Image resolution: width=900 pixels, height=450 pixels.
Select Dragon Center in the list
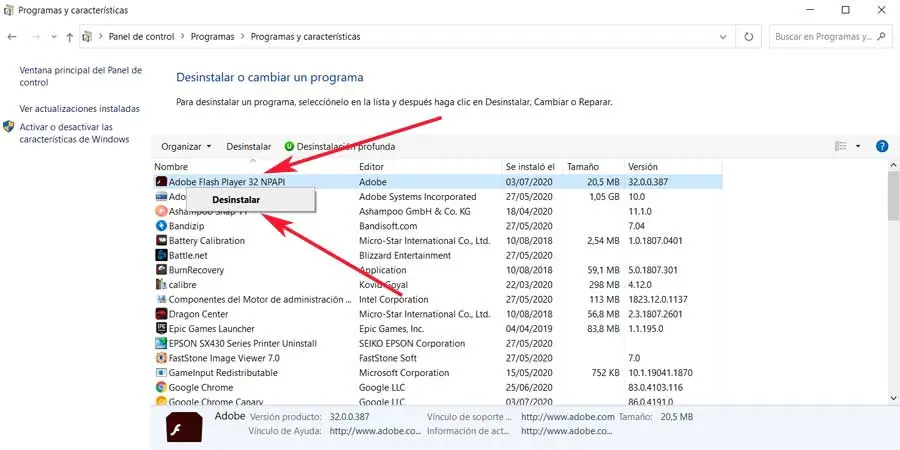199,314
